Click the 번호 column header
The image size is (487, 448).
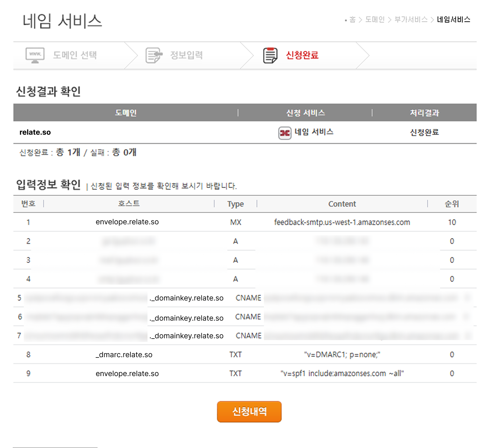tap(28, 204)
